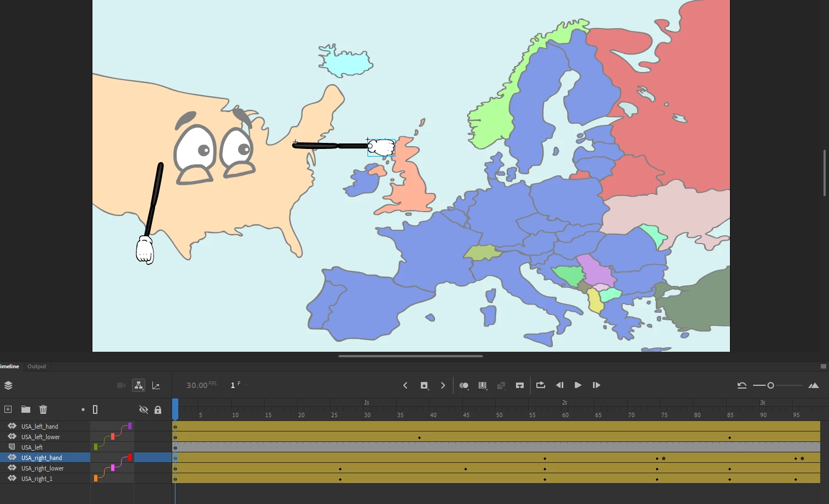This screenshot has width=829, height=504.
Task: Toggle lock all layers padlock icon
Action: coord(158,409)
